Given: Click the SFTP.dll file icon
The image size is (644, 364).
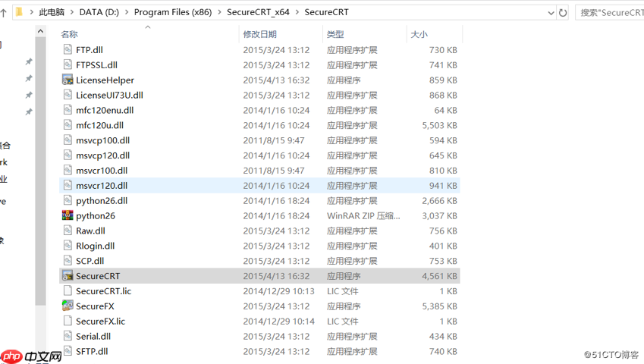Looking at the screenshot, I should [68, 351].
